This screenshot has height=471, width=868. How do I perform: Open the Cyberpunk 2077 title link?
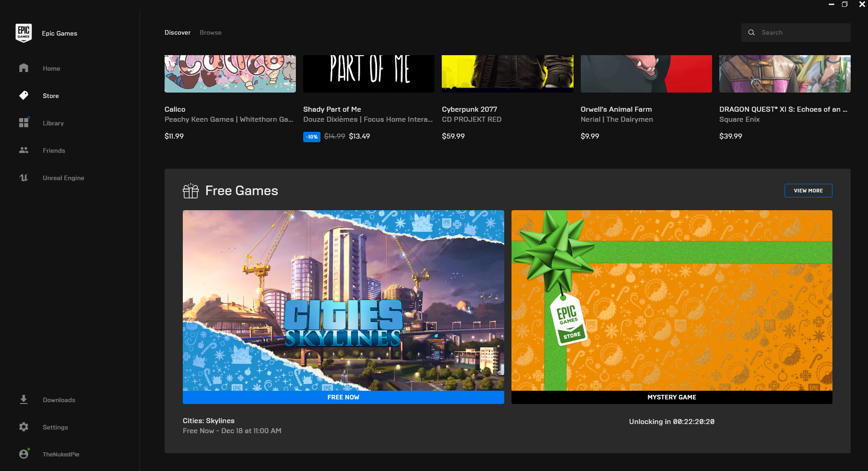(x=469, y=109)
